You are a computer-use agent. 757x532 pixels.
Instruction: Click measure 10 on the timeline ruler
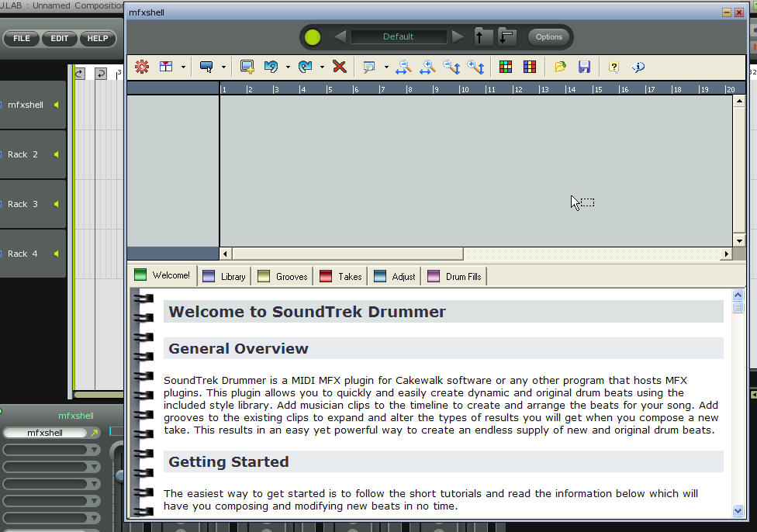pos(464,89)
